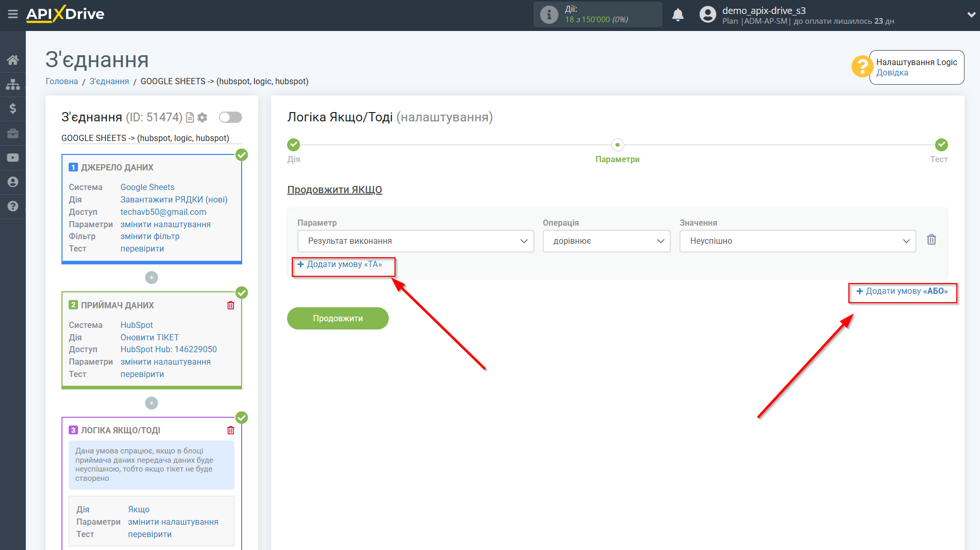
Task: Expand the account menu chevron
Action: [971, 14]
